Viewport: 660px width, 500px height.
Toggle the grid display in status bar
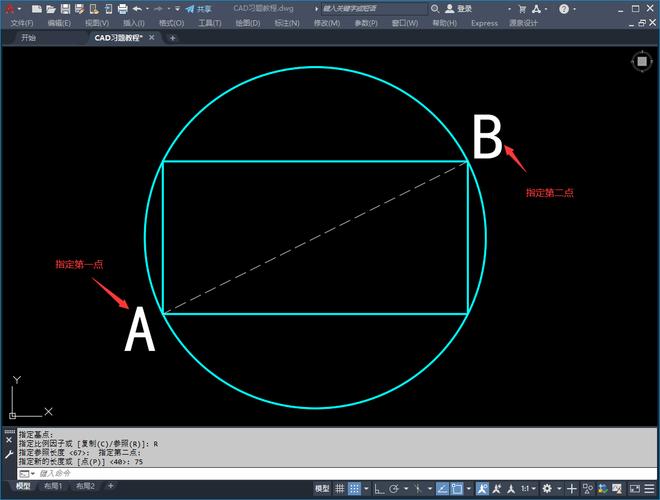click(x=341, y=489)
